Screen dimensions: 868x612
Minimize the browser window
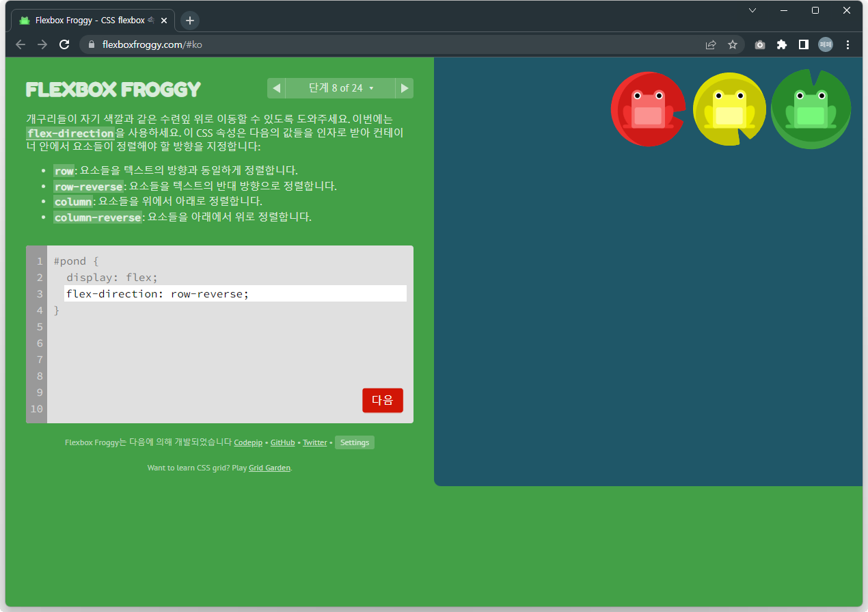point(784,10)
